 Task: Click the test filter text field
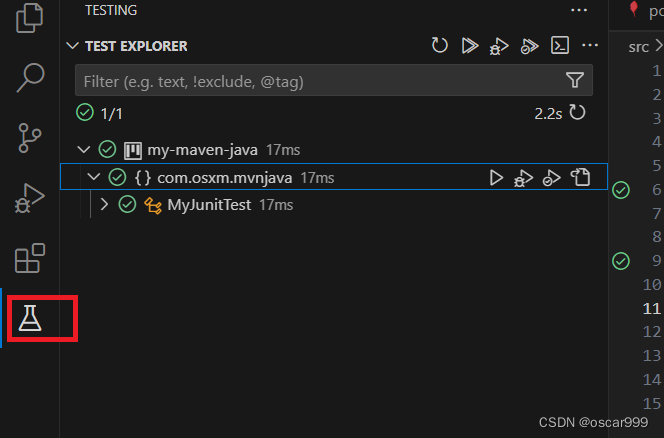[322, 80]
